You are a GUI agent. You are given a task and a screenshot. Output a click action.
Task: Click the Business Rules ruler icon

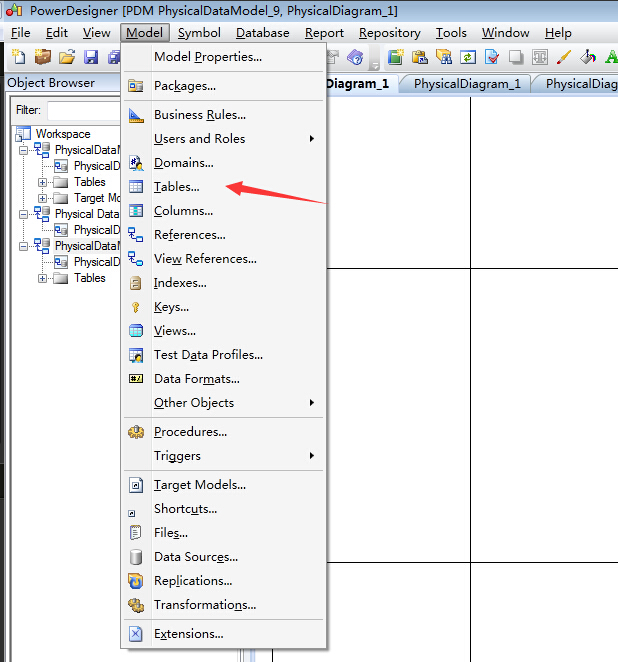point(136,115)
